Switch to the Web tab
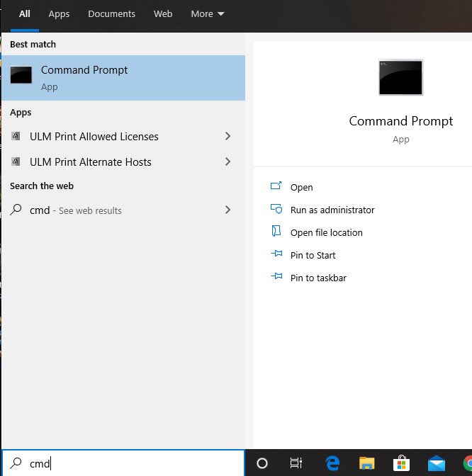 (163, 14)
